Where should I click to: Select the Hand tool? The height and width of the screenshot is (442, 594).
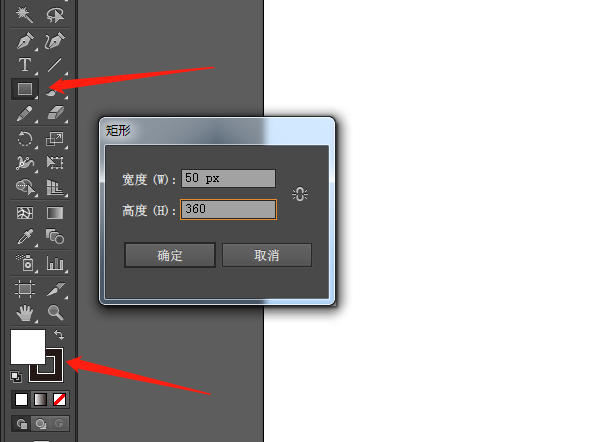[25, 313]
